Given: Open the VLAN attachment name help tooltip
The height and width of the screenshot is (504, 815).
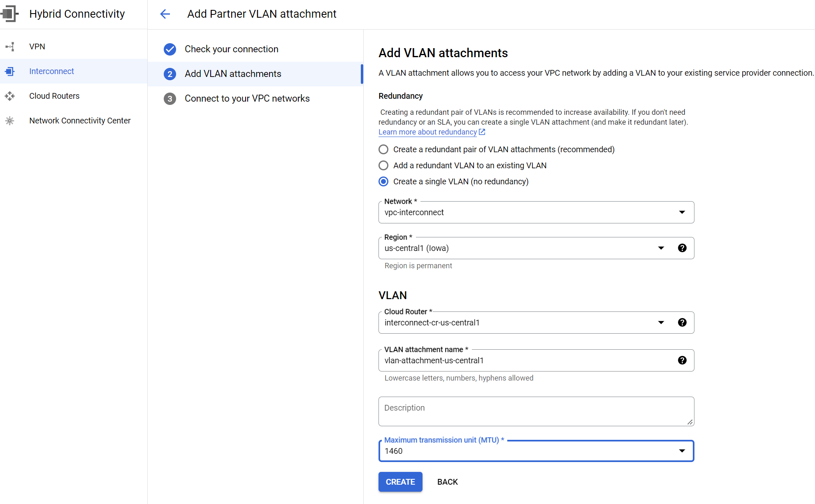Looking at the screenshot, I should point(682,360).
